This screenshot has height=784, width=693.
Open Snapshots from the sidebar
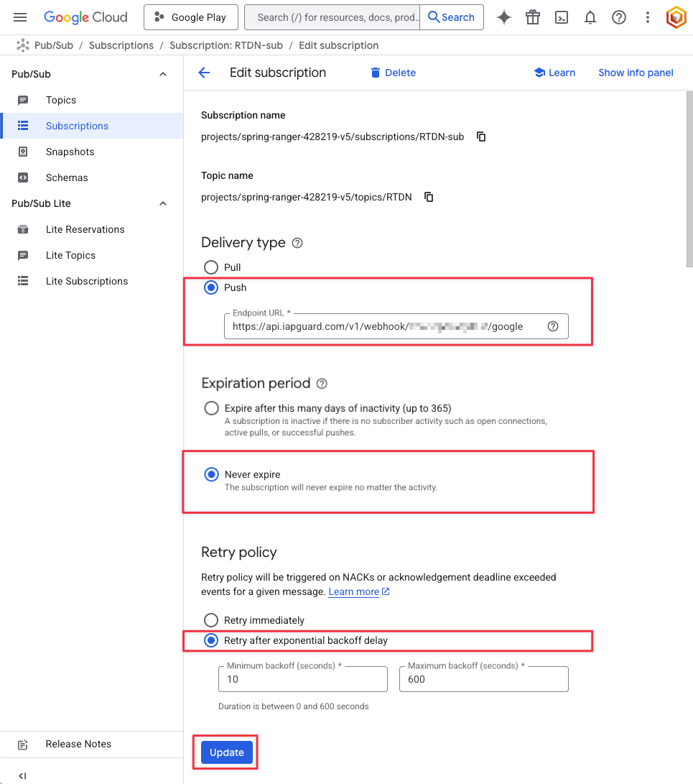[x=70, y=152]
